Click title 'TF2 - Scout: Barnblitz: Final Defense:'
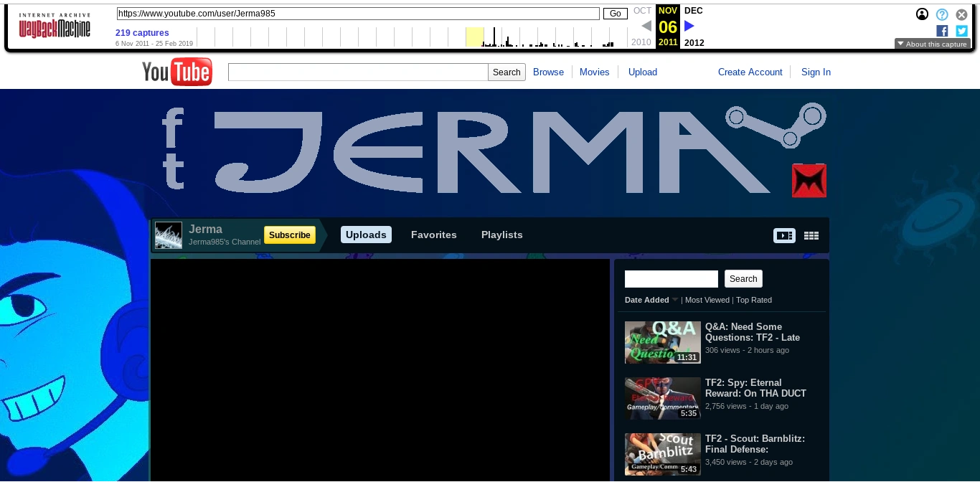The height and width of the screenshot is (482, 980). [755, 444]
